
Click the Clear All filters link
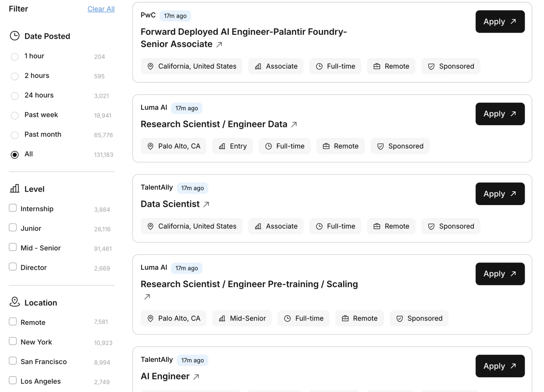pyautogui.click(x=101, y=9)
